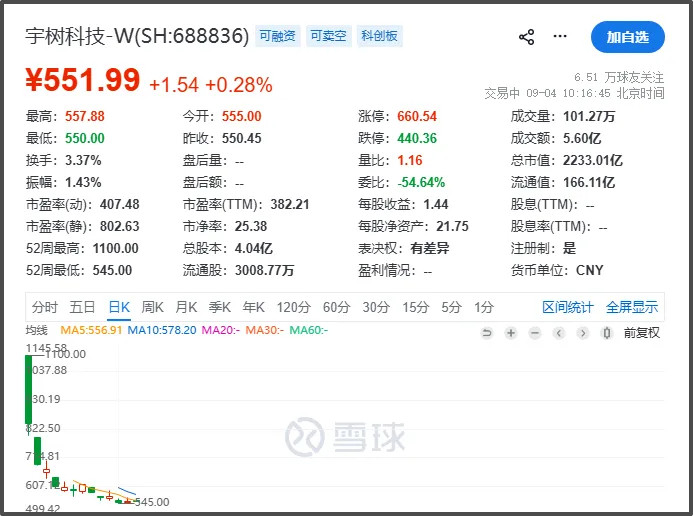Click the 跌停 value 440.36
Screen dimensions: 693x516
pos(417,138)
